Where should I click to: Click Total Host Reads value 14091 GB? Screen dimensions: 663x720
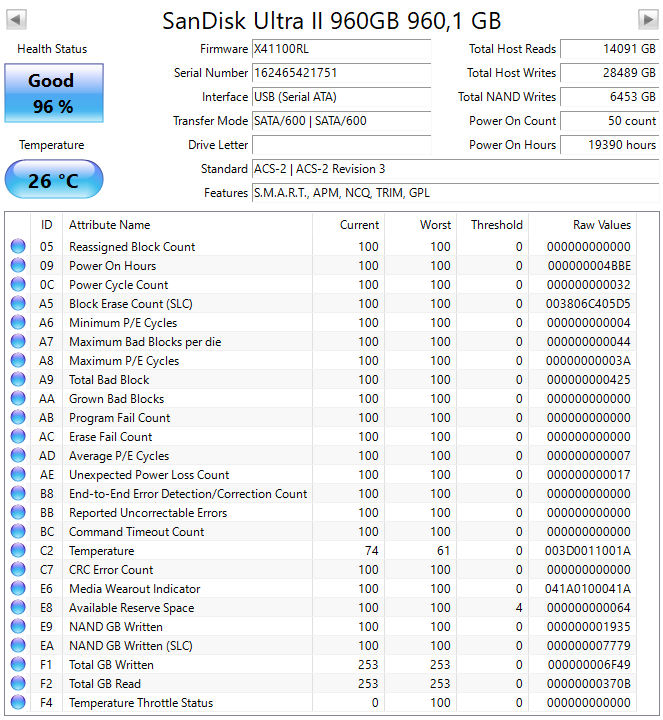click(610, 49)
